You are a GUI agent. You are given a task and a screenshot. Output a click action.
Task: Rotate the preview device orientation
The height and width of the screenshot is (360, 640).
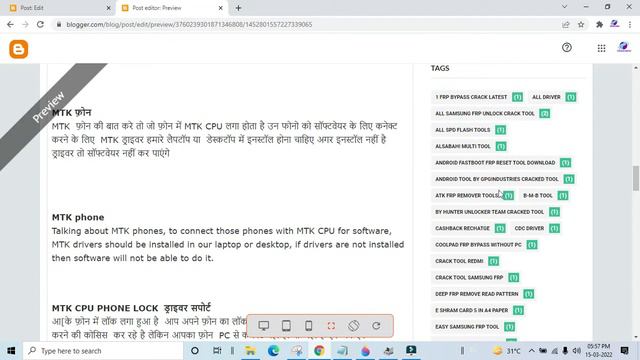click(x=353, y=326)
